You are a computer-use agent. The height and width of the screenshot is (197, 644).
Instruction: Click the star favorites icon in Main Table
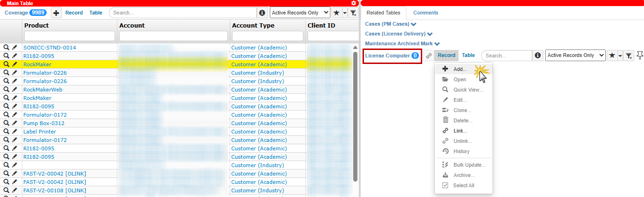click(x=336, y=13)
